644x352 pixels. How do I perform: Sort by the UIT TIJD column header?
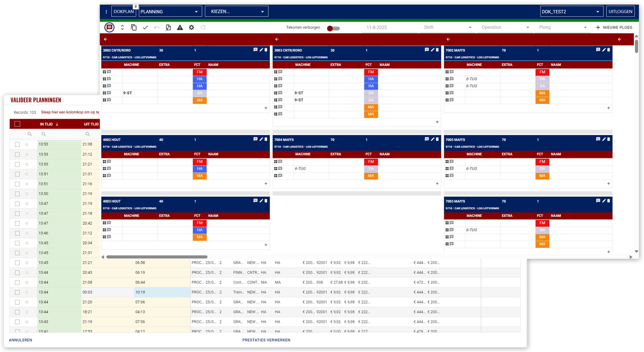tap(91, 124)
